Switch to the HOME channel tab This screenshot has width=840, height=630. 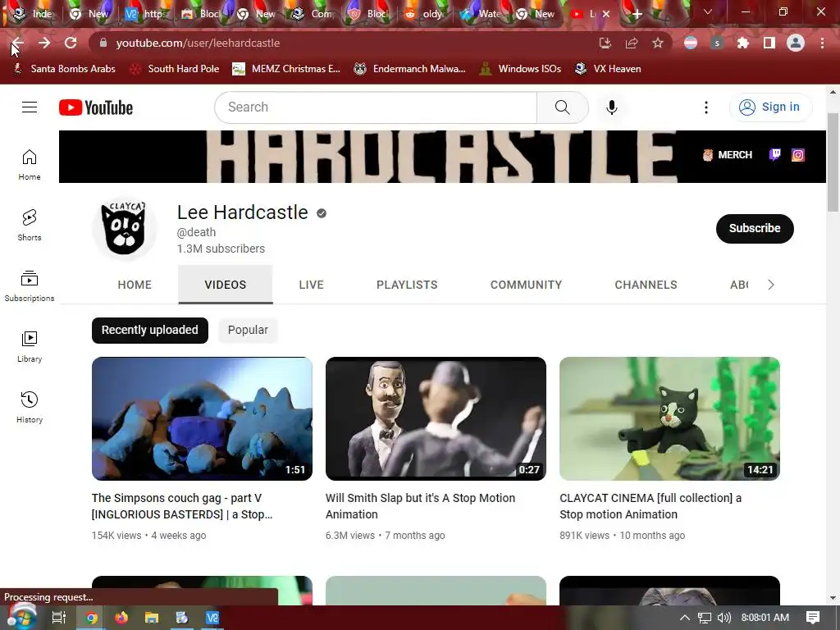tap(135, 285)
